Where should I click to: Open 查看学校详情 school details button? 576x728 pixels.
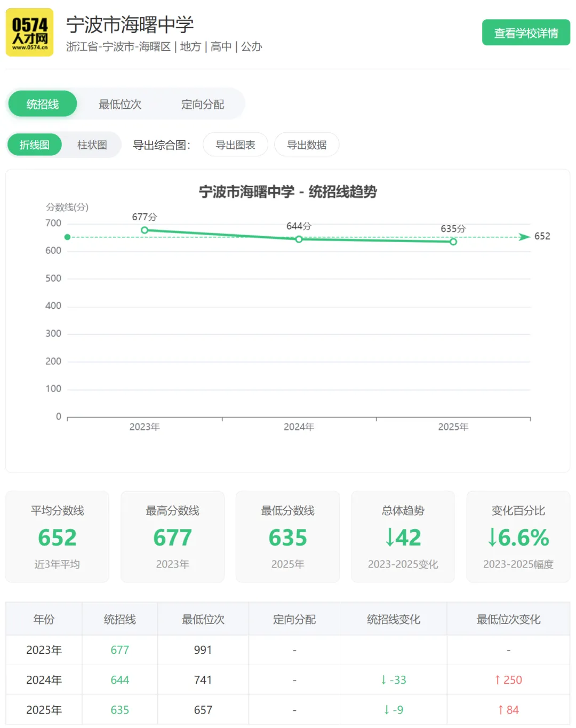526,33
